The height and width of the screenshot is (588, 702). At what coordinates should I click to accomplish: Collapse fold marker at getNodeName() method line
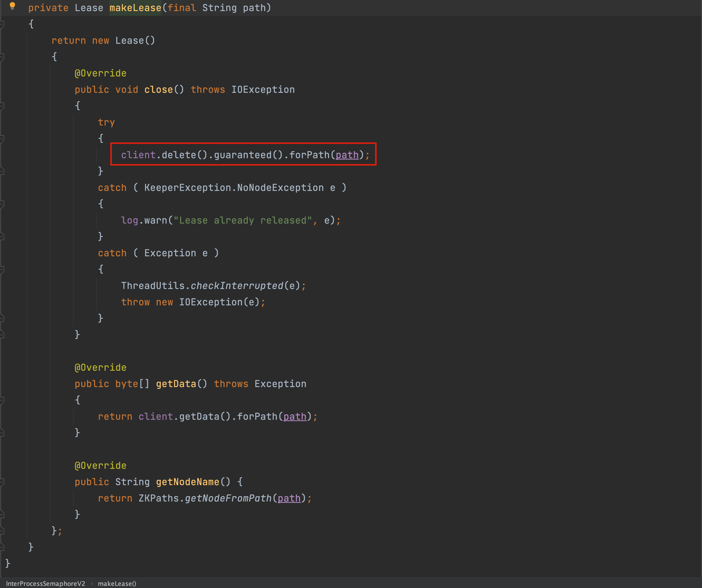[x=2, y=482]
